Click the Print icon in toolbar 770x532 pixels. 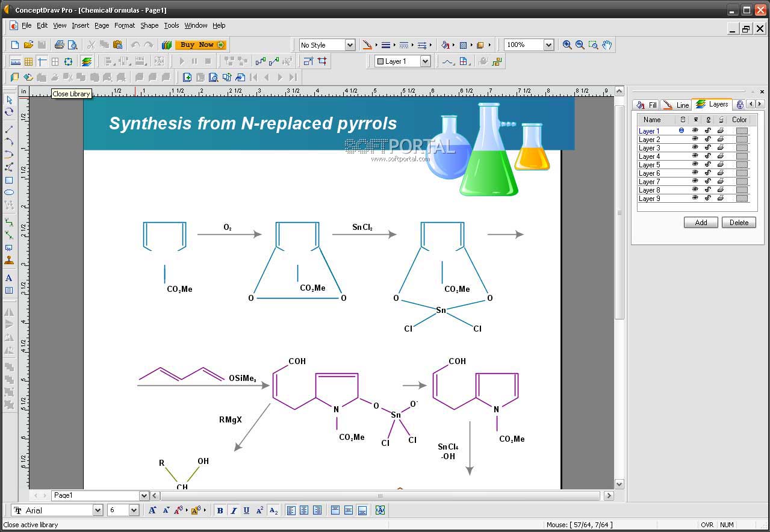pos(59,45)
